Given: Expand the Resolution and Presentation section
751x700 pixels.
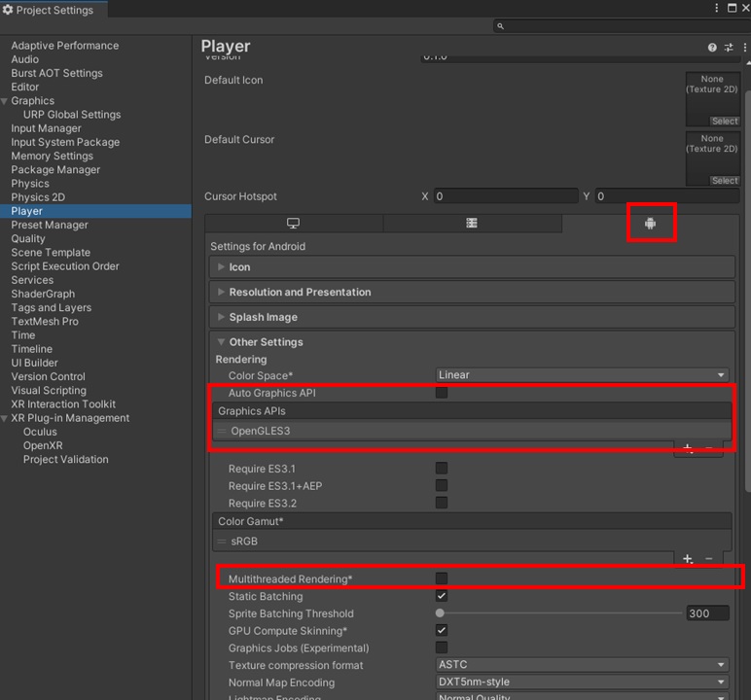Looking at the screenshot, I should pos(300,292).
